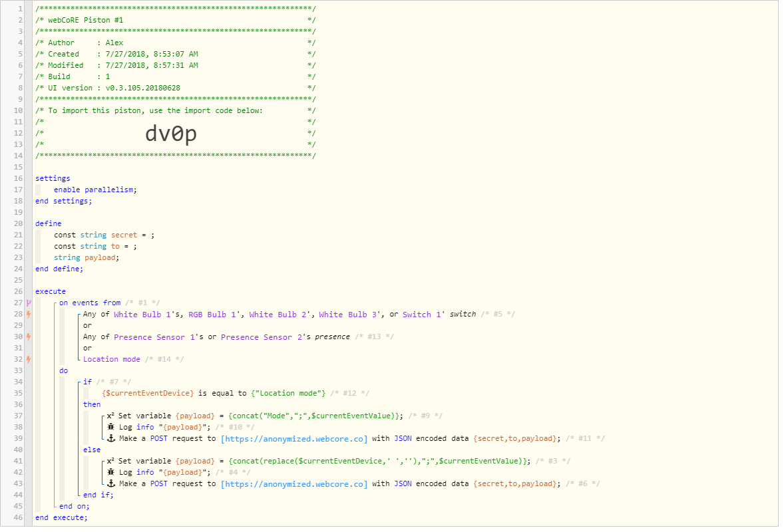Select the 'secret' constant definition
784x532 pixels.
[104, 235]
